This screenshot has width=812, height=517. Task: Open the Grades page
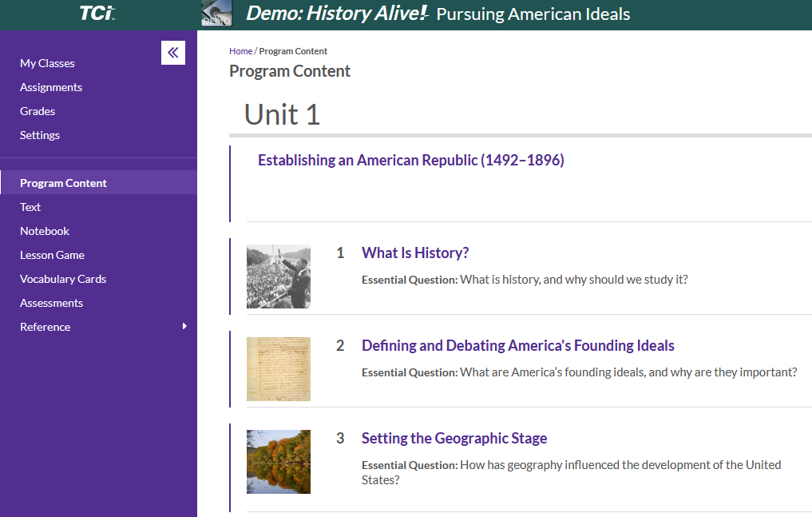pyautogui.click(x=38, y=111)
